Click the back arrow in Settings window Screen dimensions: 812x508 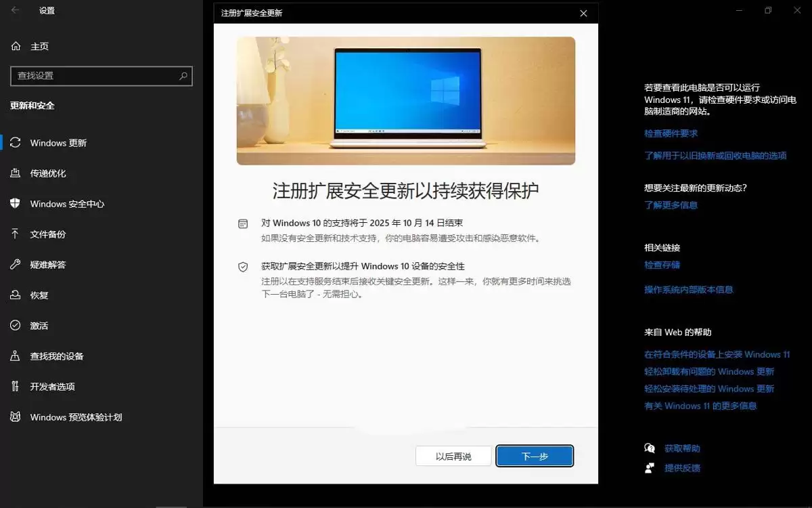16,10
